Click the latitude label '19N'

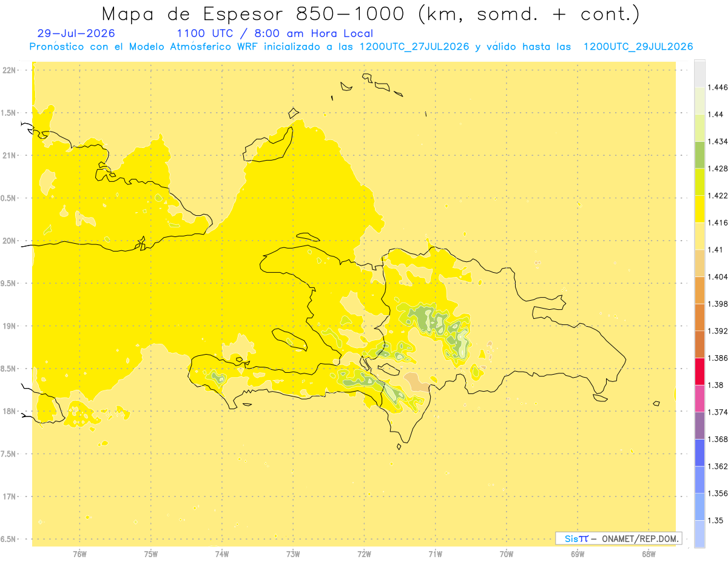9,326
